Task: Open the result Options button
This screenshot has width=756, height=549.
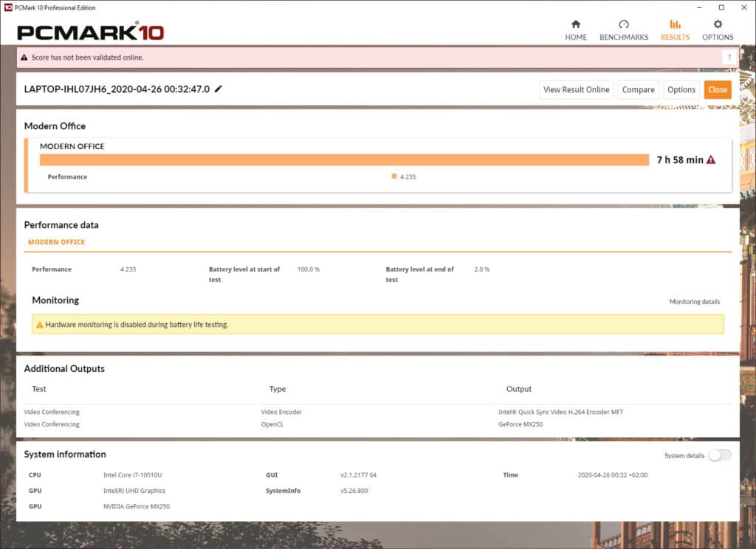Action: (x=681, y=89)
